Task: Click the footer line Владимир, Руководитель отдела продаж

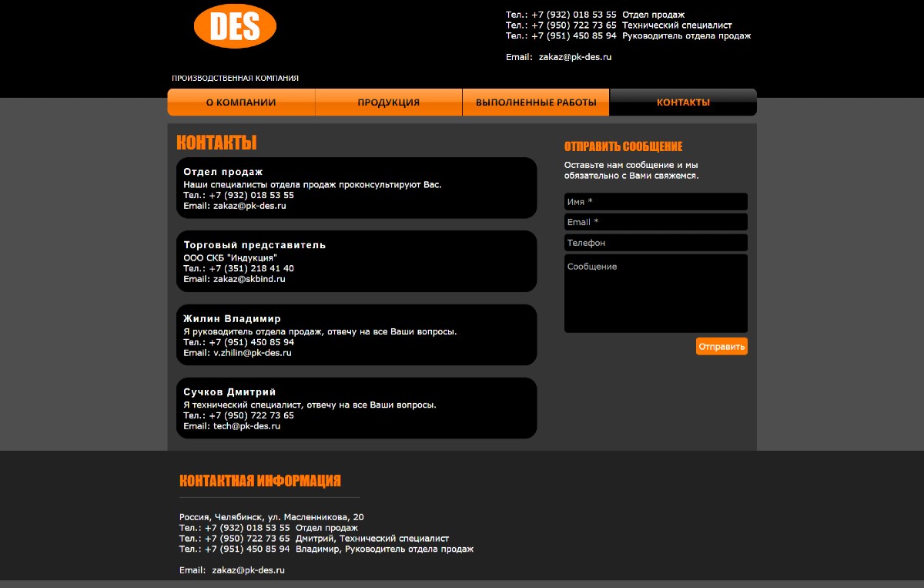Action: point(326,549)
